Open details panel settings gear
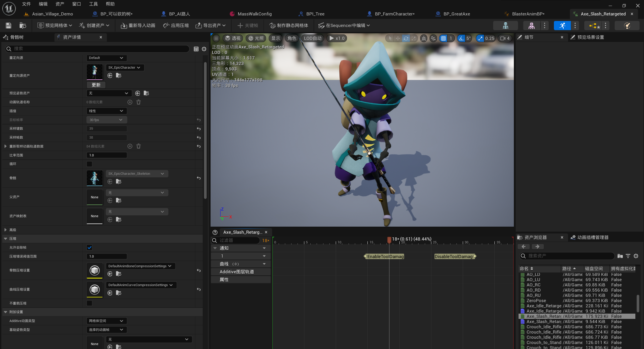 (x=204, y=49)
